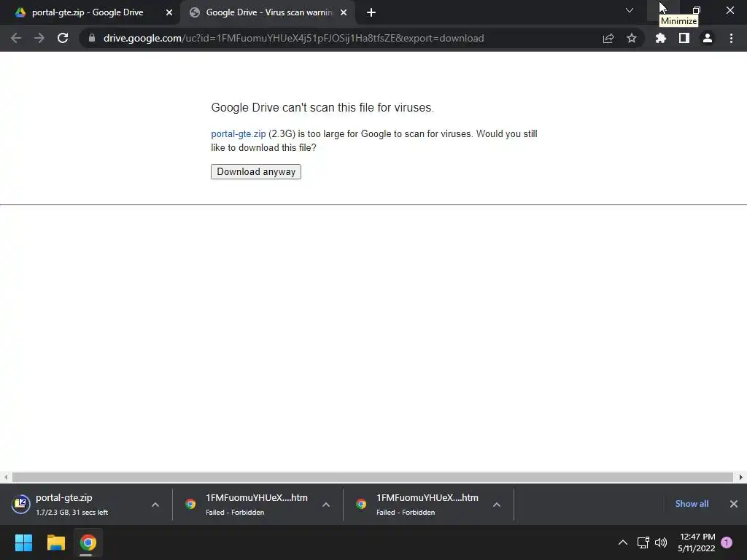
Task: Open notification badge in taskbar
Action: tap(727, 542)
